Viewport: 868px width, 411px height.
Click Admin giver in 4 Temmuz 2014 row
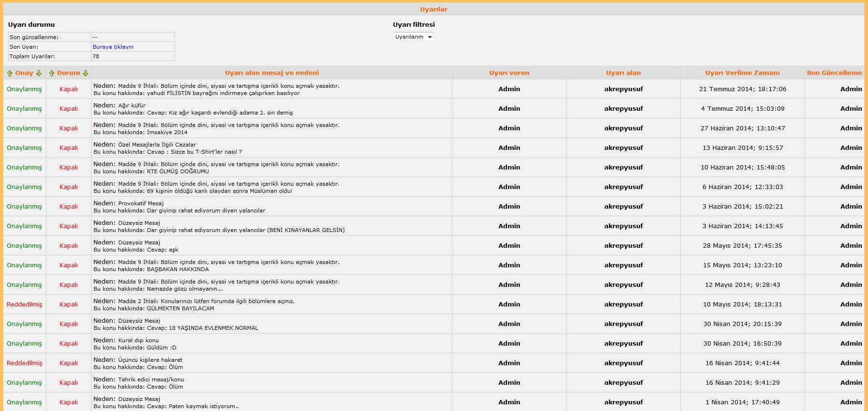click(x=509, y=109)
